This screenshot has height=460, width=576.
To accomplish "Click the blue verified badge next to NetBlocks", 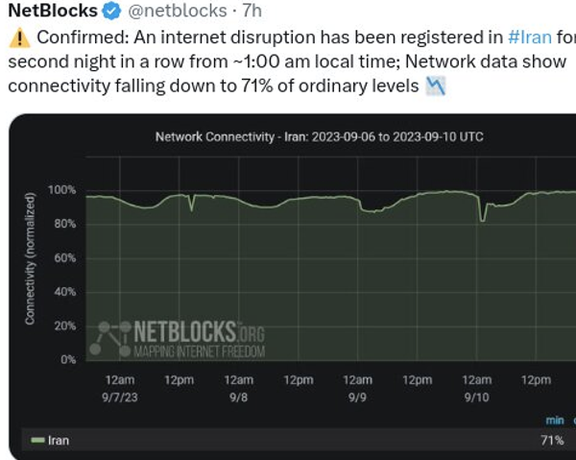I will click(111, 11).
